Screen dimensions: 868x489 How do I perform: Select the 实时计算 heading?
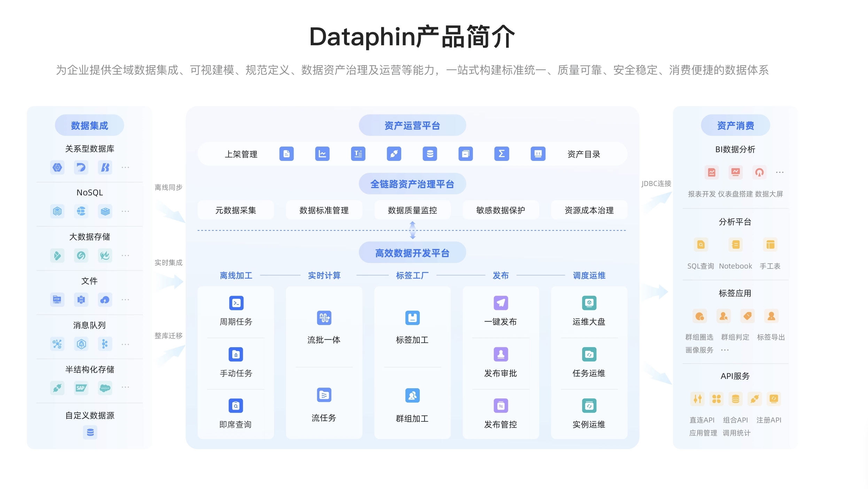[324, 275]
